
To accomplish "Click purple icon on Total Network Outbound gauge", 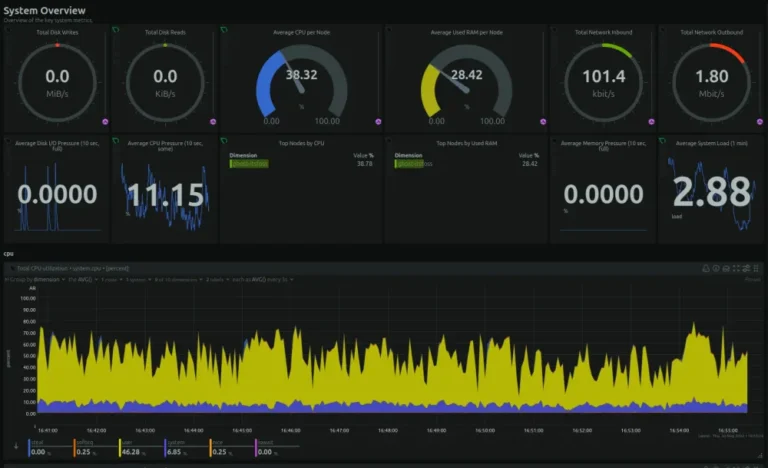I will [x=759, y=121].
